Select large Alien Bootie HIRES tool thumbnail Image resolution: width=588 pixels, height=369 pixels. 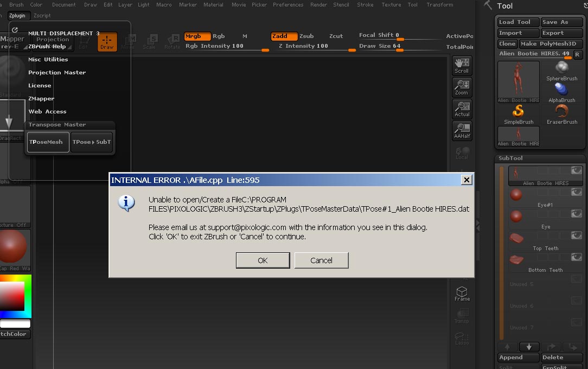point(519,82)
